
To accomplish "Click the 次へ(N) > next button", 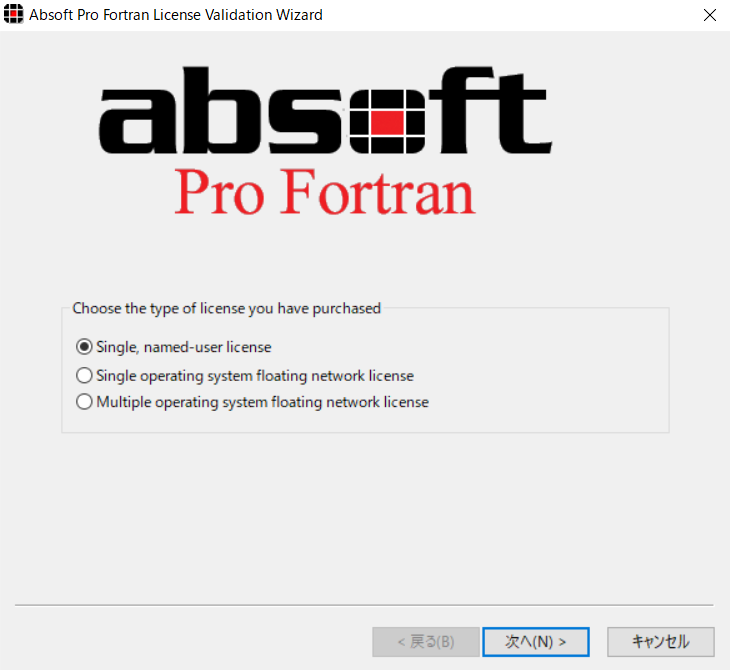I will click(x=536, y=642).
